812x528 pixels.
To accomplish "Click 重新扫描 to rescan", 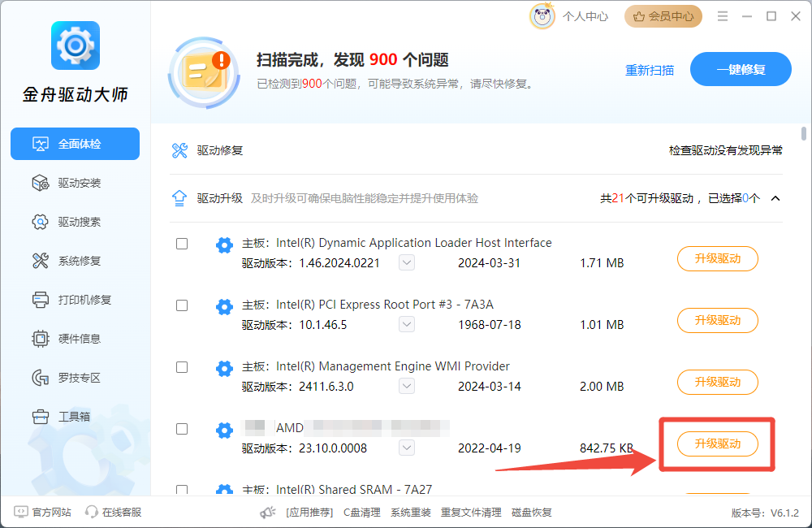I will tap(650, 70).
